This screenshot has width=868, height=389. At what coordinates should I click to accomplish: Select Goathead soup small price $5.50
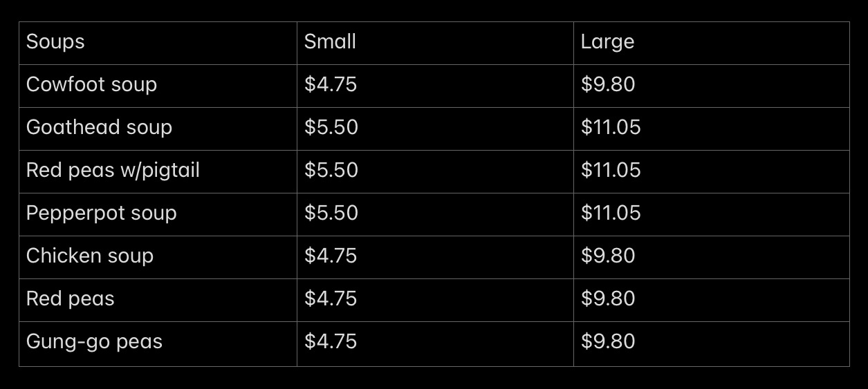pos(435,129)
